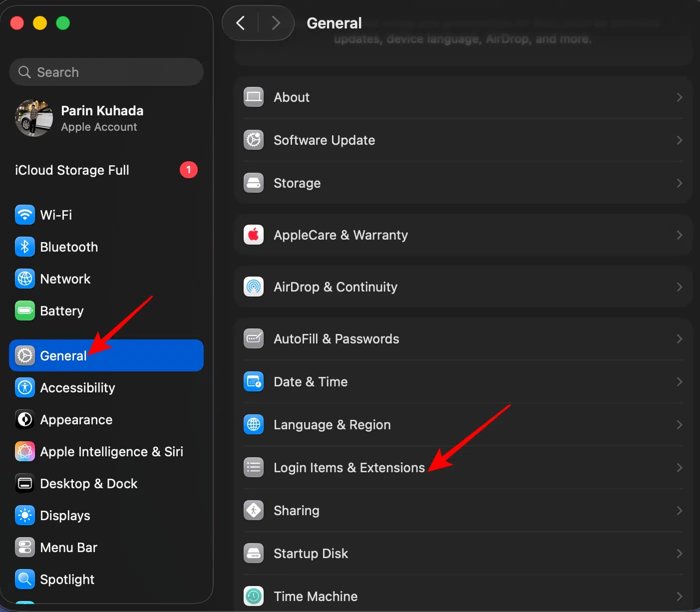Click the Startup Disk icon
Image resolution: width=700 pixels, height=612 pixels.
(x=254, y=554)
